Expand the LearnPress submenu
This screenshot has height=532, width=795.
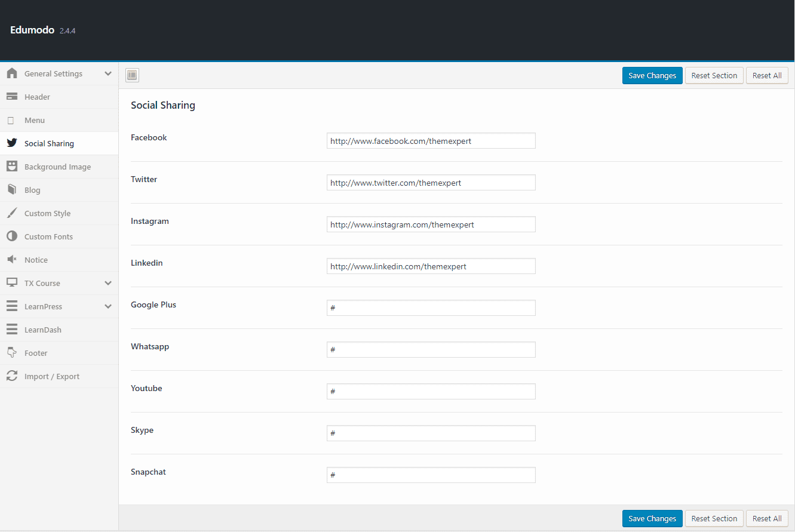point(108,306)
